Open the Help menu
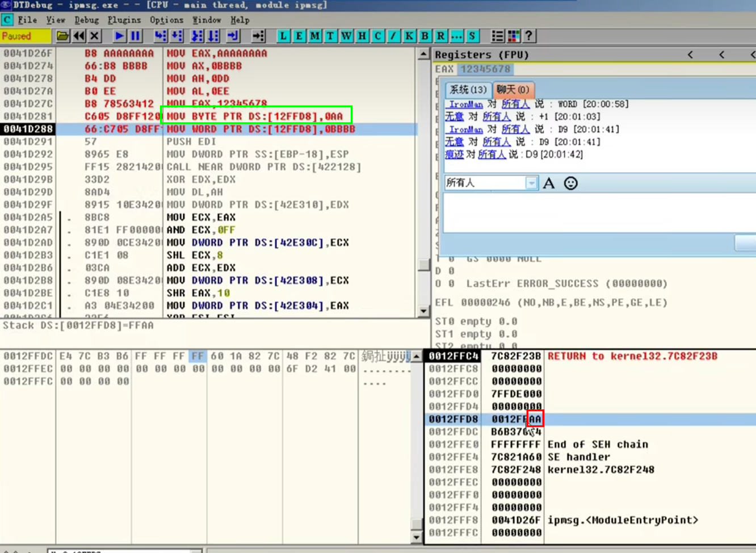This screenshot has height=553, width=756. (240, 20)
